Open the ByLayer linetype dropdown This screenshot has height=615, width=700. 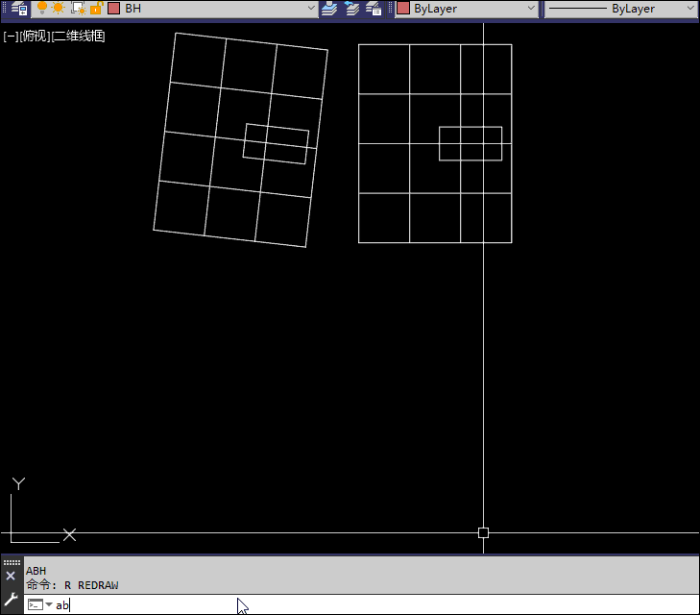point(689,9)
